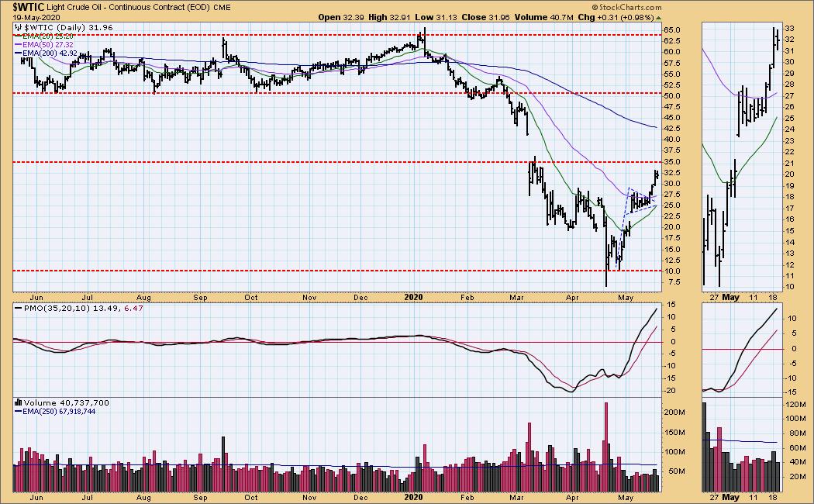Click the Mar label on the bottom axis

[516, 497]
